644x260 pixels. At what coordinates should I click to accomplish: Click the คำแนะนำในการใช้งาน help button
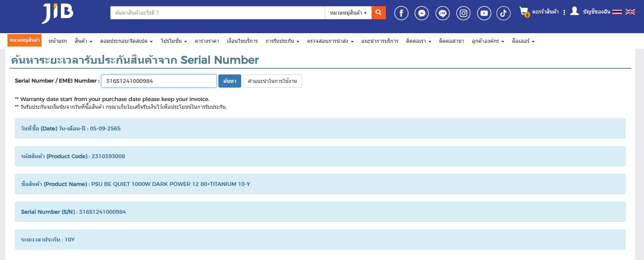click(x=272, y=81)
